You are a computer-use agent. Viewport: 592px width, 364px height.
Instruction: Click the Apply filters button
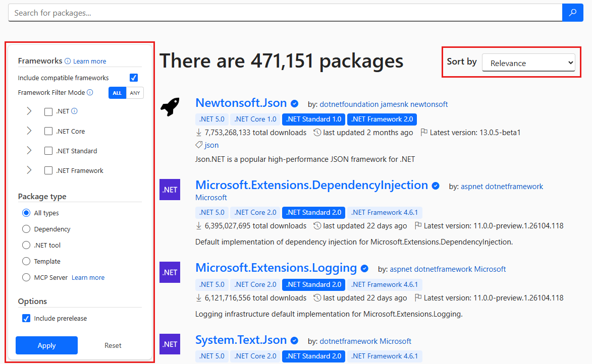pyautogui.click(x=46, y=345)
